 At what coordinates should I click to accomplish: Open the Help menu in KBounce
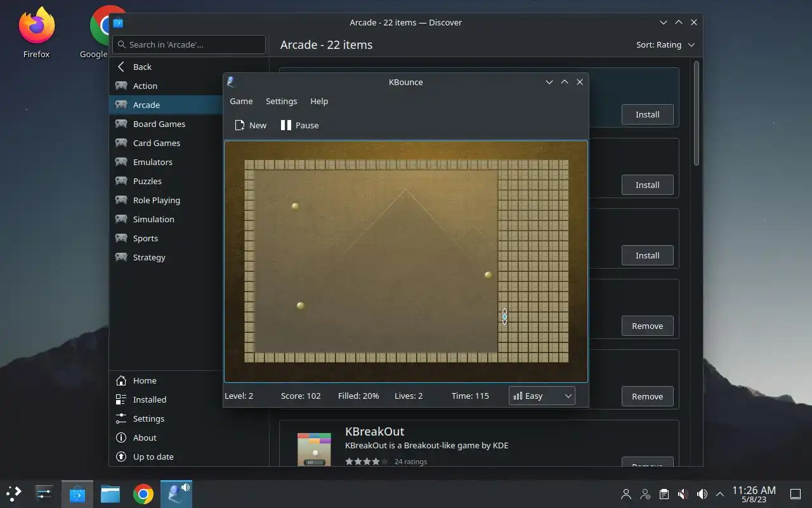point(319,101)
